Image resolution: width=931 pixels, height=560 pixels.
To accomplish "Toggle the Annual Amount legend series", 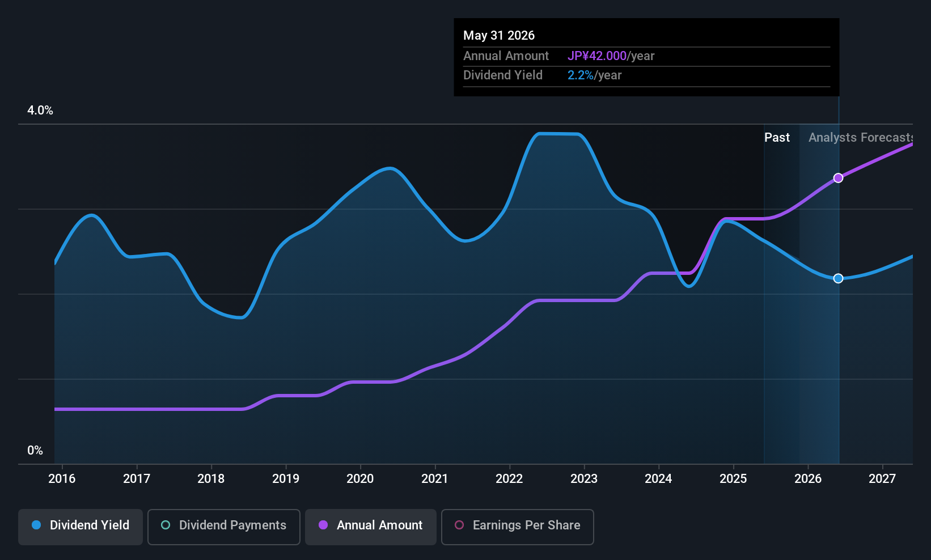I will tap(371, 525).
